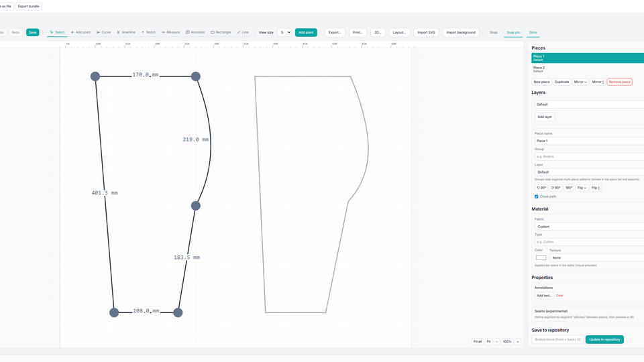
Task: Click Add text... under Annotations
Action: tap(544, 296)
